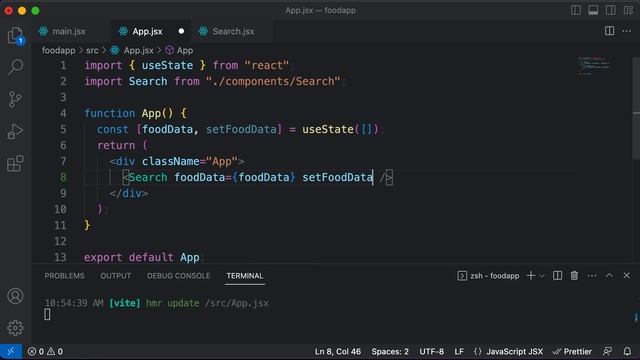Open Source Control view
Screen dimensions: 640x360
(x=15, y=99)
